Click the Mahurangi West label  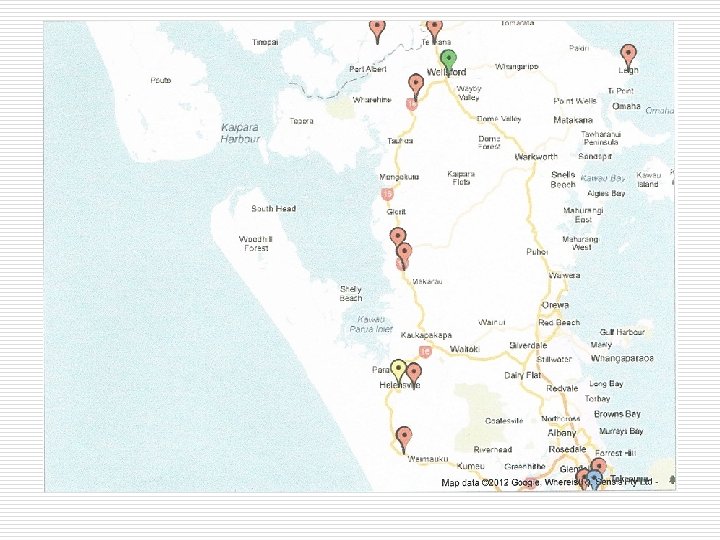point(580,243)
